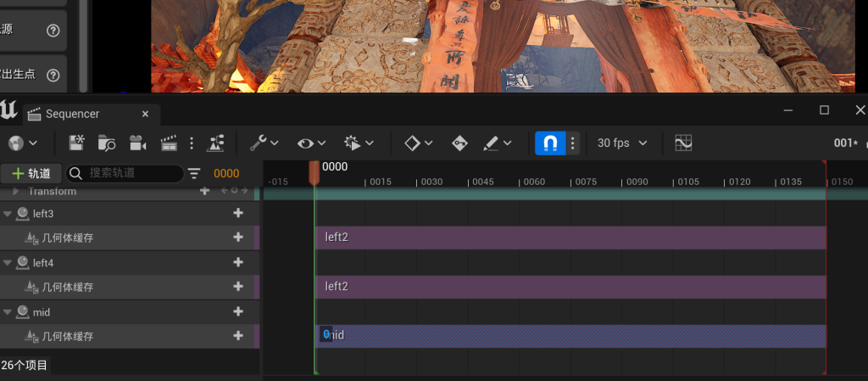Render the movie with the clapperboard icon
This screenshot has width=868, height=381.
coord(169,143)
